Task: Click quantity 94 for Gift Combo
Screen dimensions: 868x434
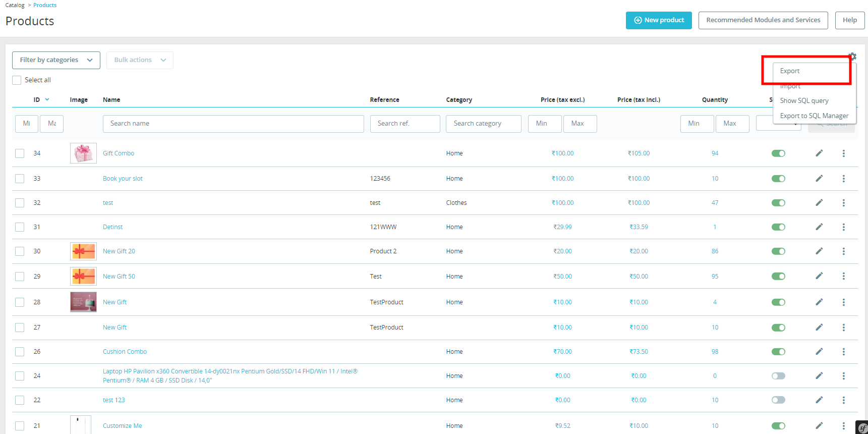Action: pos(715,153)
